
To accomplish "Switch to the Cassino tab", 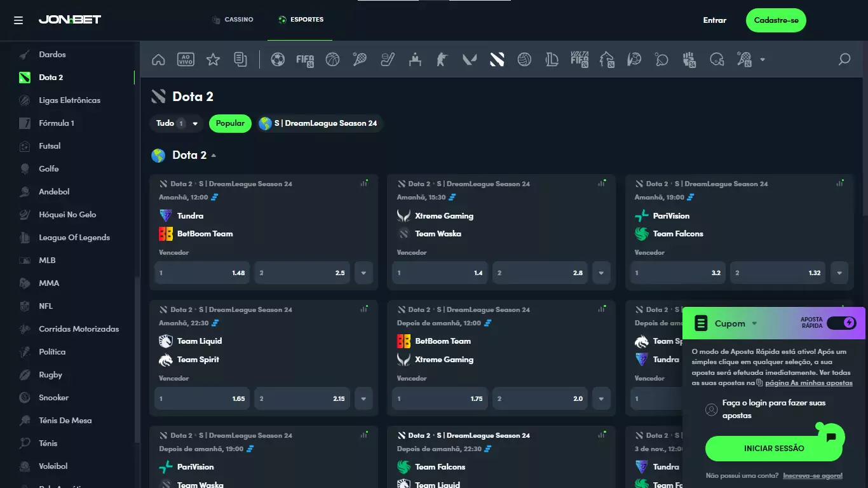I will point(233,20).
